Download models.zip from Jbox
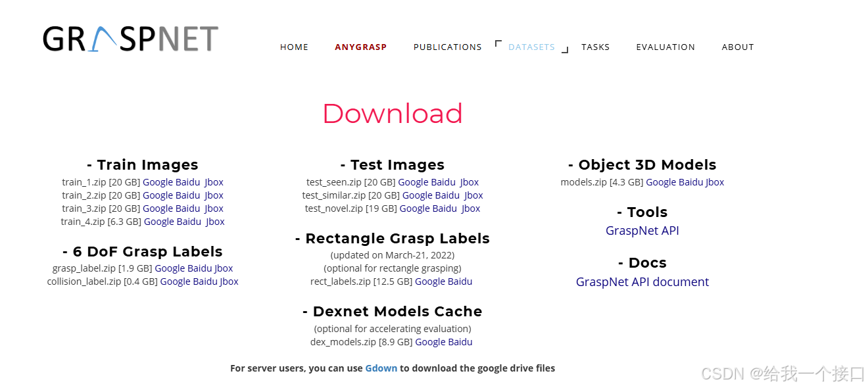Image resolution: width=868 pixels, height=388 pixels. (715, 182)
